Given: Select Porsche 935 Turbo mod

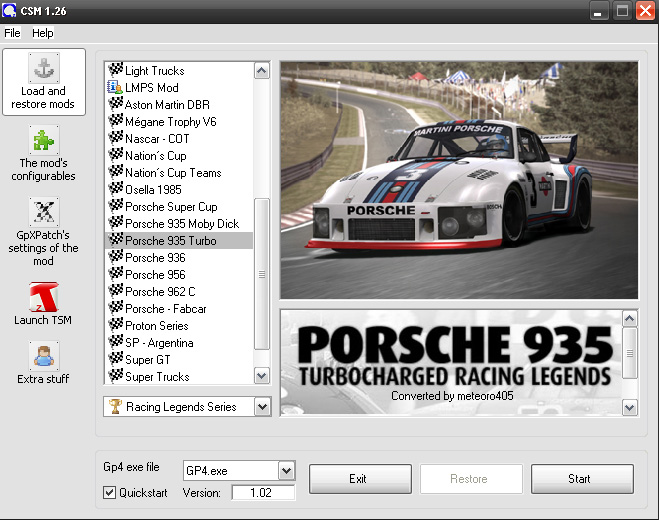Looking at the screenshot, I should [179, 240].
